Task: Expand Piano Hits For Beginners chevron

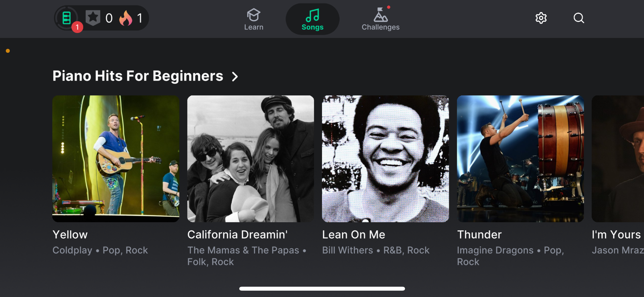Action: coord(235,77)
